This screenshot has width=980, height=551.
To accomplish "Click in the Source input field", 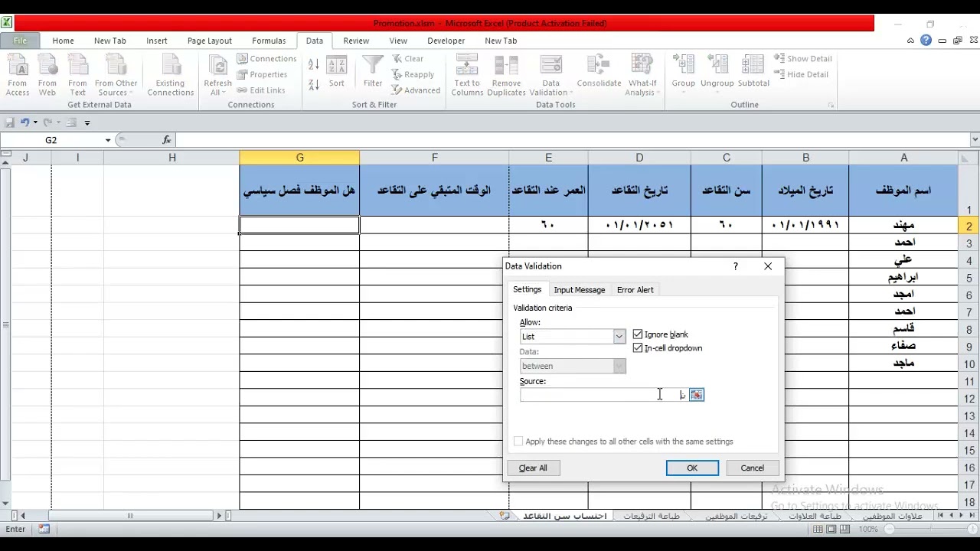I will click(604, 395).
